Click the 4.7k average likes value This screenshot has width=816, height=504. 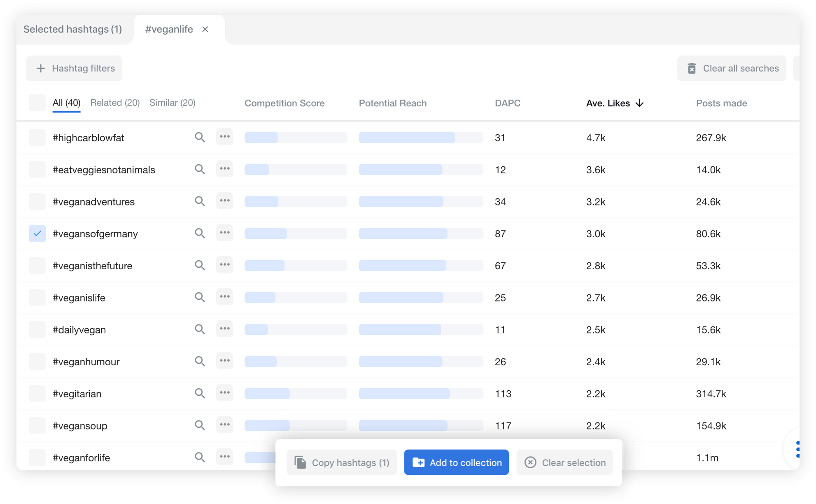(596, 138)
